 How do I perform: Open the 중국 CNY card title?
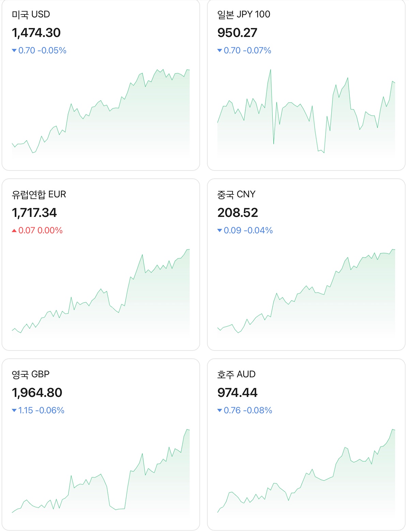236,194
